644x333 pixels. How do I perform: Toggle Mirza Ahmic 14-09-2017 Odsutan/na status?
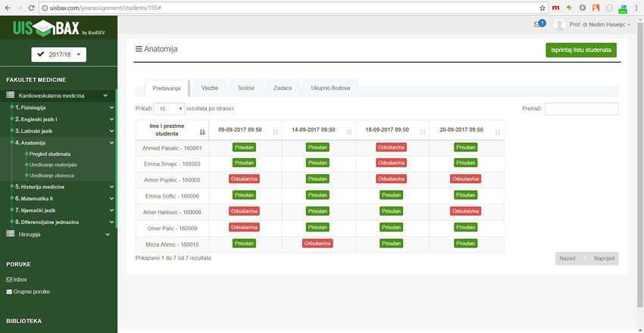[x=317, y=244]
